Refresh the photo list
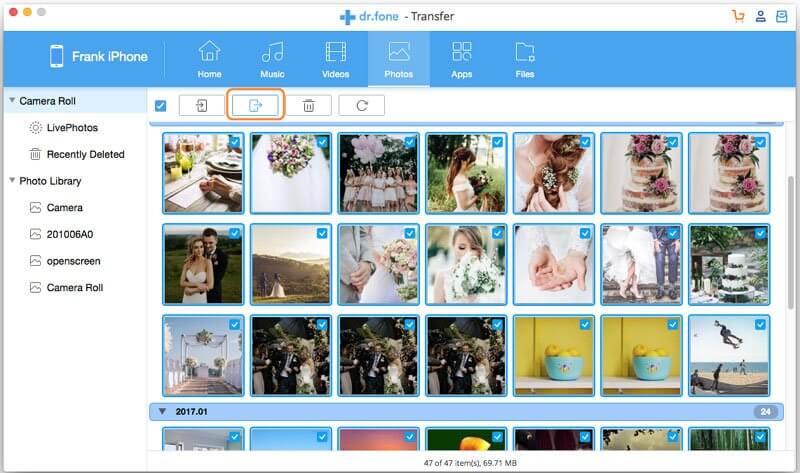 point(362,106)
